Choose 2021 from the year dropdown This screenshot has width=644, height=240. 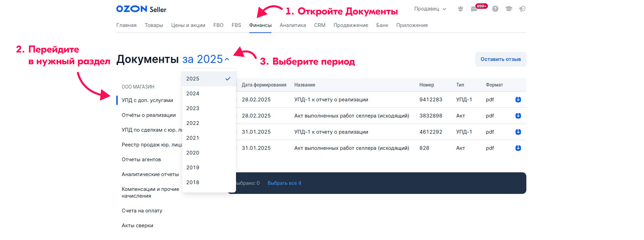coord(193,138)
